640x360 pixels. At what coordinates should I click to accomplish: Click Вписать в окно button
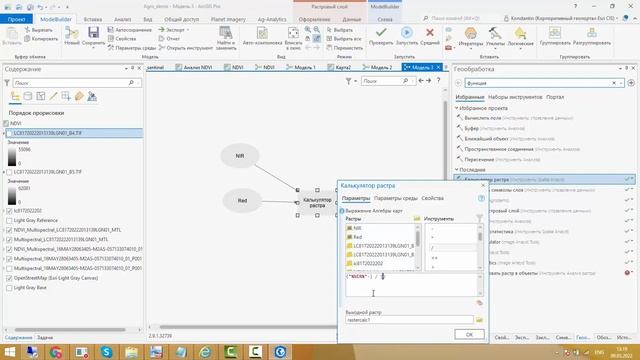(x=293, y=38)
